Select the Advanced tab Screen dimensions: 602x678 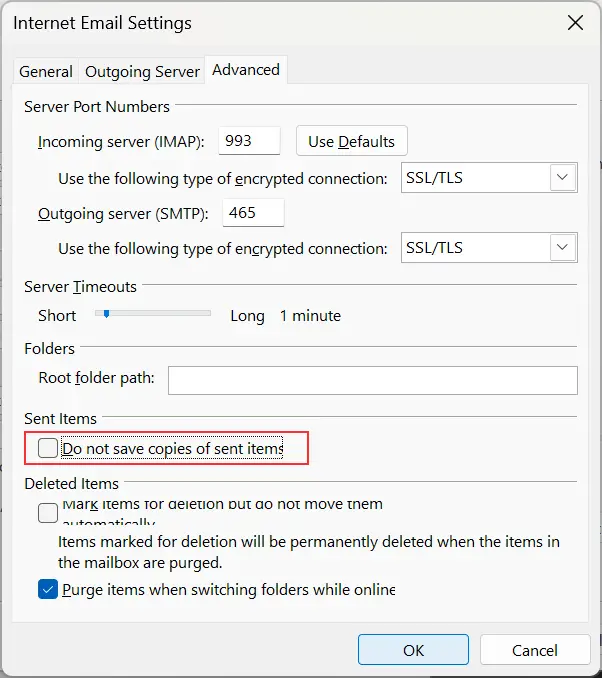point(246,70)
